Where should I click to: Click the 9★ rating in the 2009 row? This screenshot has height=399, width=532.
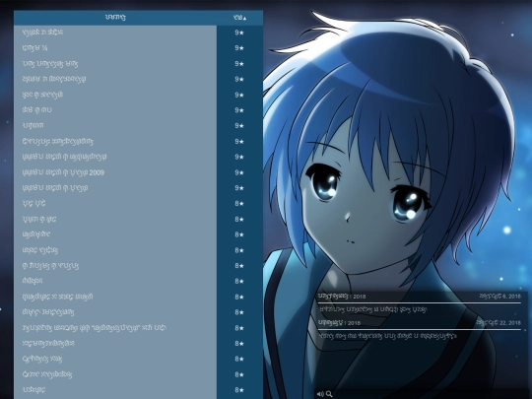[x=239, y=172]
